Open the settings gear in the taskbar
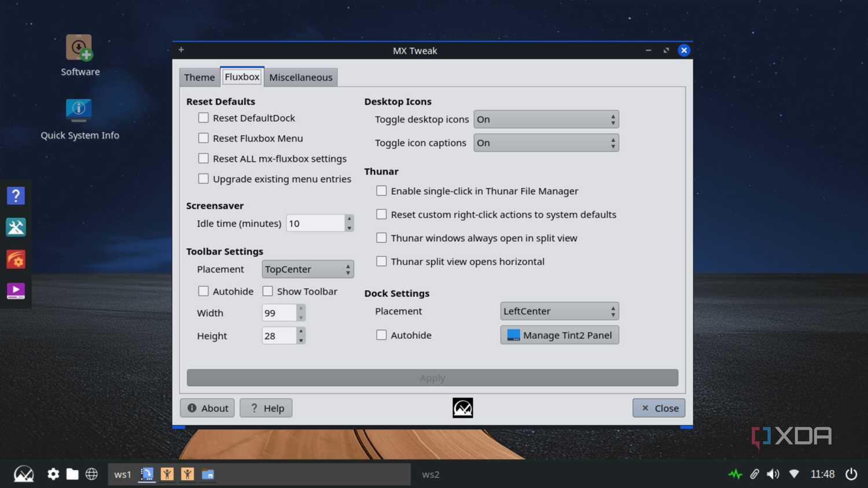This screenshot has width=868, height=488. (53, 474)
